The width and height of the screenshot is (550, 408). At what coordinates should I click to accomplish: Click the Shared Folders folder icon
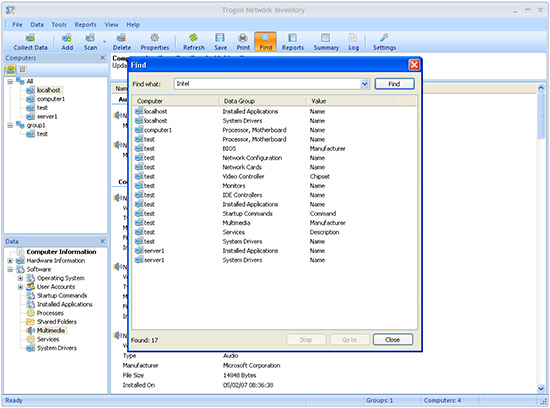(31, 322)
